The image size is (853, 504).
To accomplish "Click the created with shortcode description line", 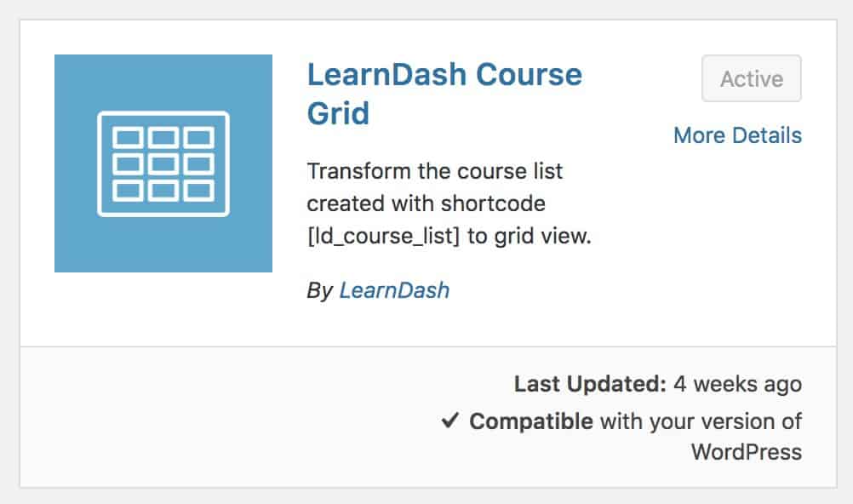I will tap(426, 203).
